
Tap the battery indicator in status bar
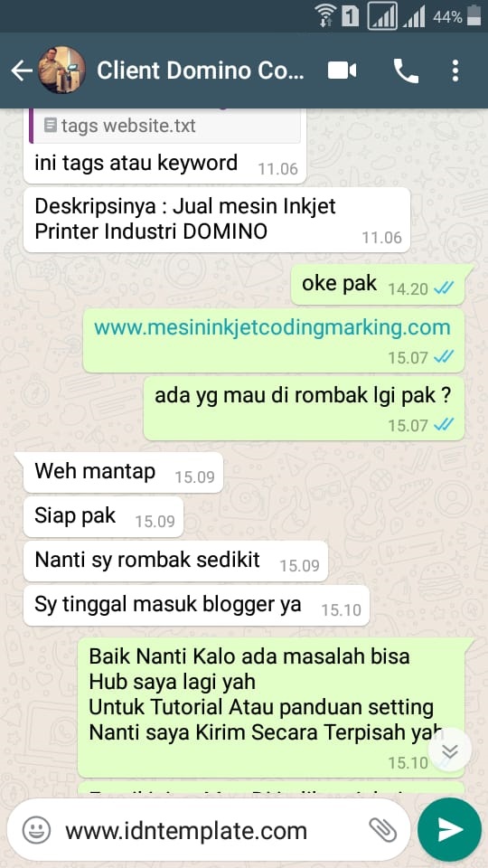click(474, 15)
